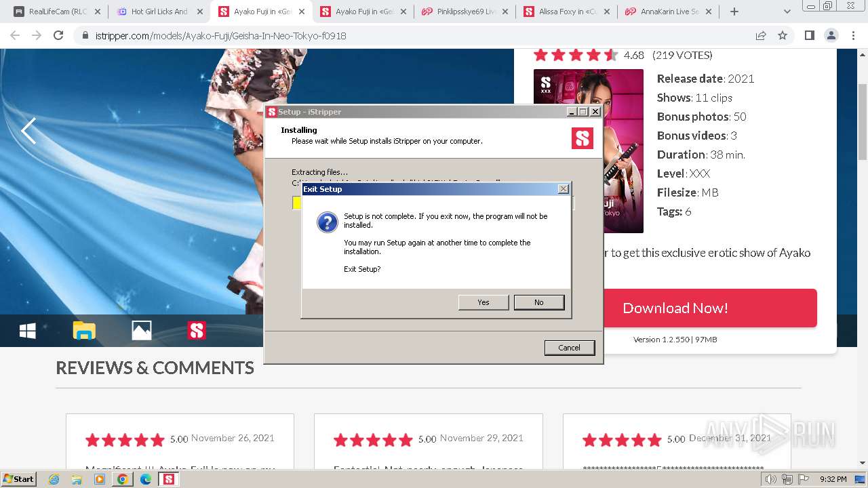
Task: Open Chrome from taskbar
Action: (123, 479)
